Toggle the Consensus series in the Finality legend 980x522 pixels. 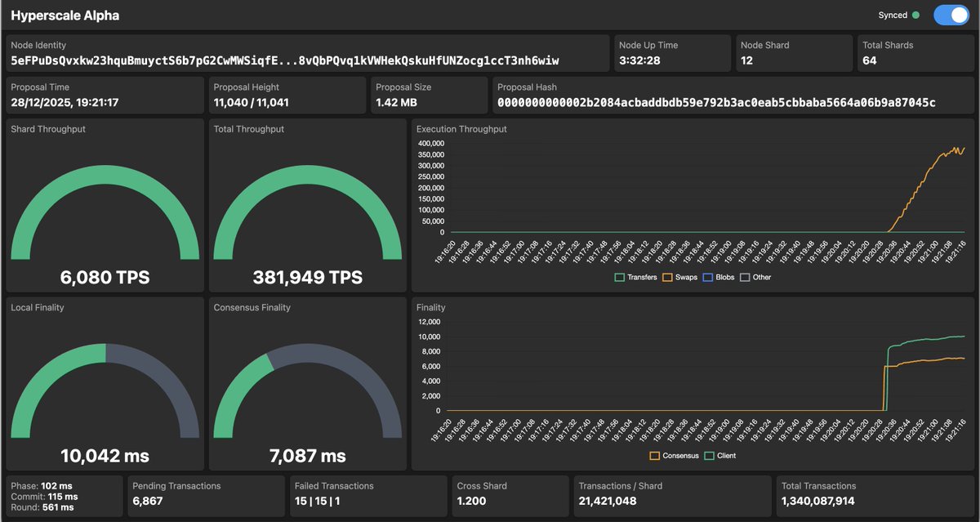(x=674, y=456)
